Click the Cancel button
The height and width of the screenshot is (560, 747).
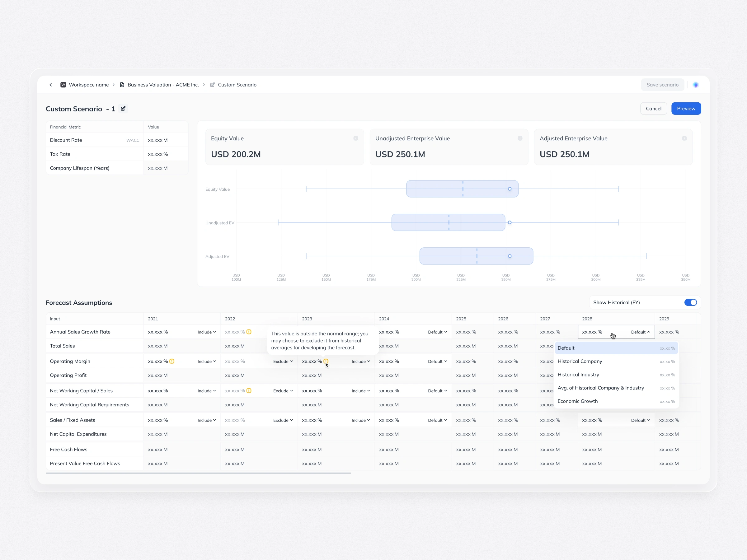coord(653,108)
